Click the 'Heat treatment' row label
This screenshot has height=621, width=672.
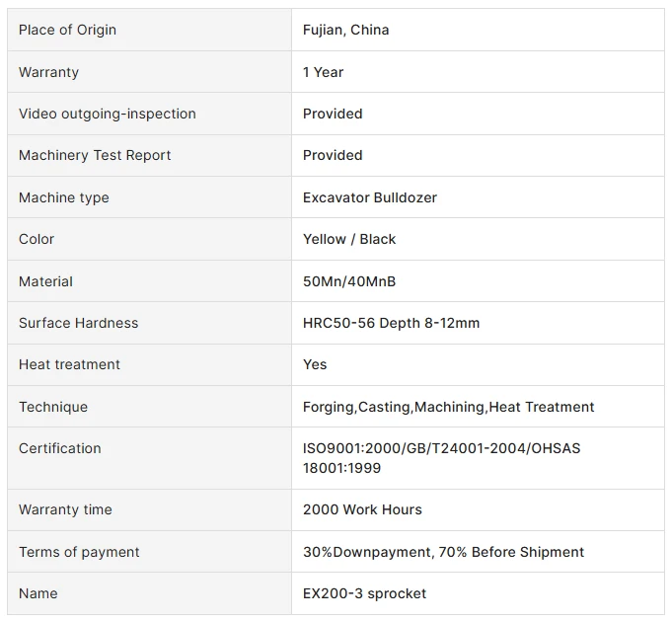(69, 364)
